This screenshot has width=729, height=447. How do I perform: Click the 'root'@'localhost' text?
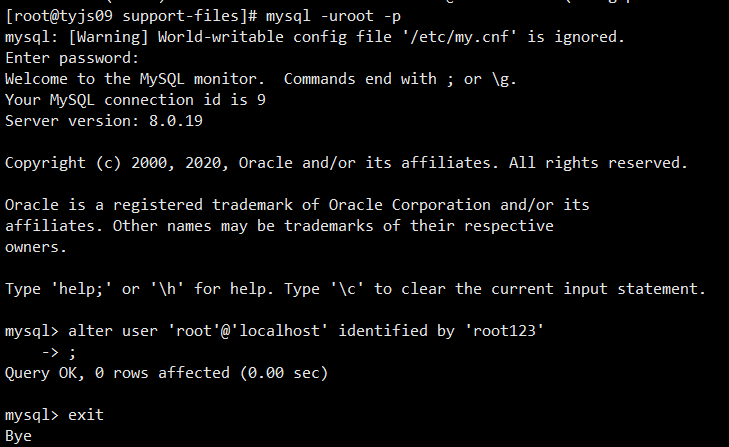pyautogui.click(x=248, y=331)
